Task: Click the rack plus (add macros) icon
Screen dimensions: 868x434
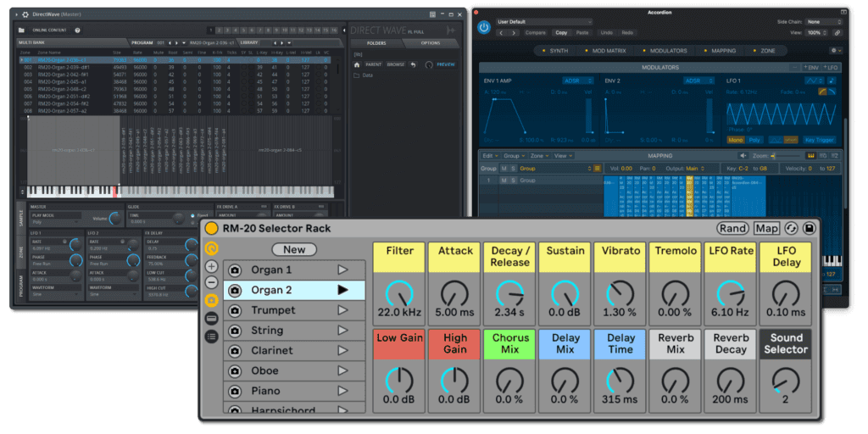Action: click(x=211, y=266)
